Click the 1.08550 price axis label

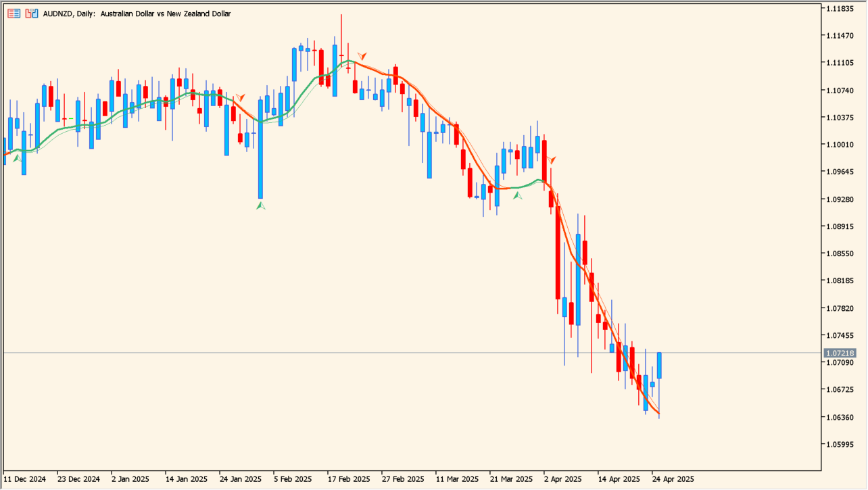(x=840, y=253)
